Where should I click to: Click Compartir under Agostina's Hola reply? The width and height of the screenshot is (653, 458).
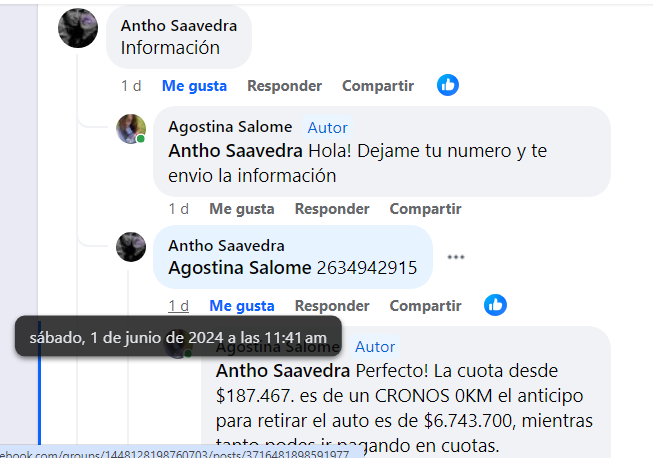pyautogui.click(x=425, y=209)
